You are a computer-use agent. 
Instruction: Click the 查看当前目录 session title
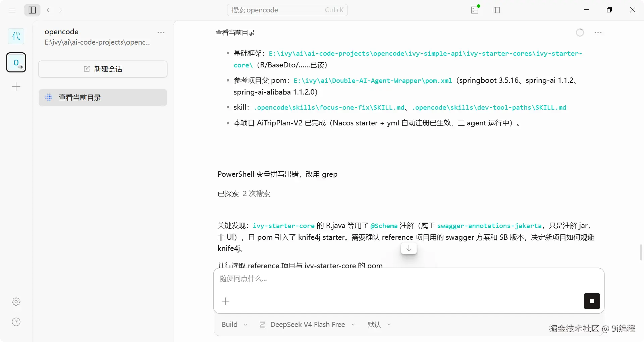click(235, 33)
